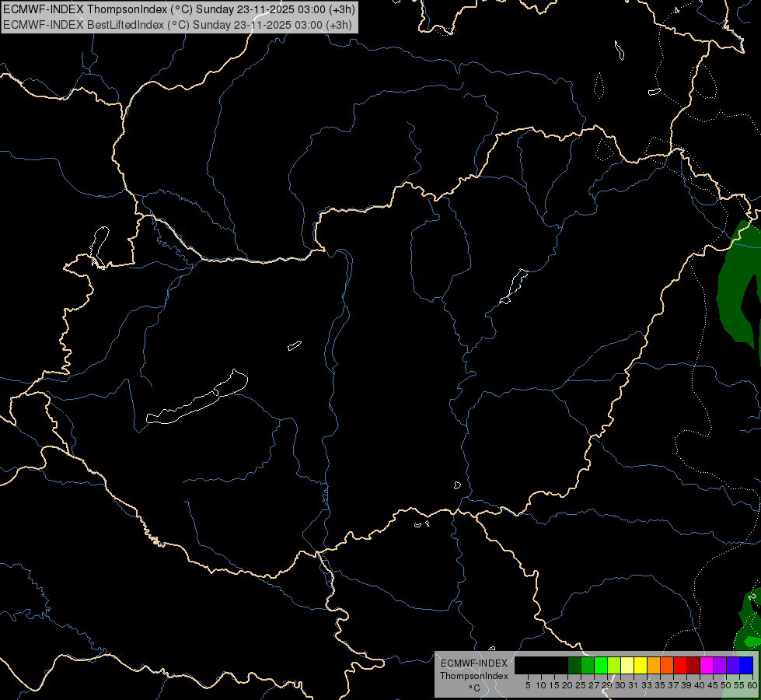
Task: Select the dark red 39–40 legend swatch
Action: tap(693, 666)
